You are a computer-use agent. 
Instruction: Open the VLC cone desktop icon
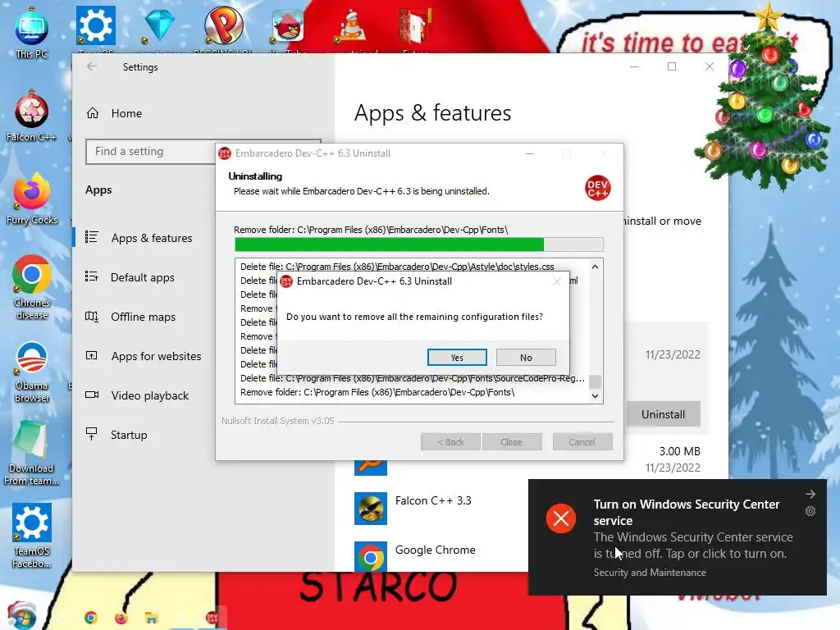click(x=352, y=25)
